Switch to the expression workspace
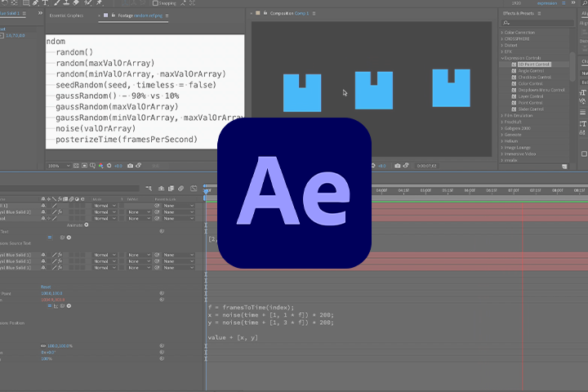Screen dimensions: 588x392 click(x=546, y=3)
